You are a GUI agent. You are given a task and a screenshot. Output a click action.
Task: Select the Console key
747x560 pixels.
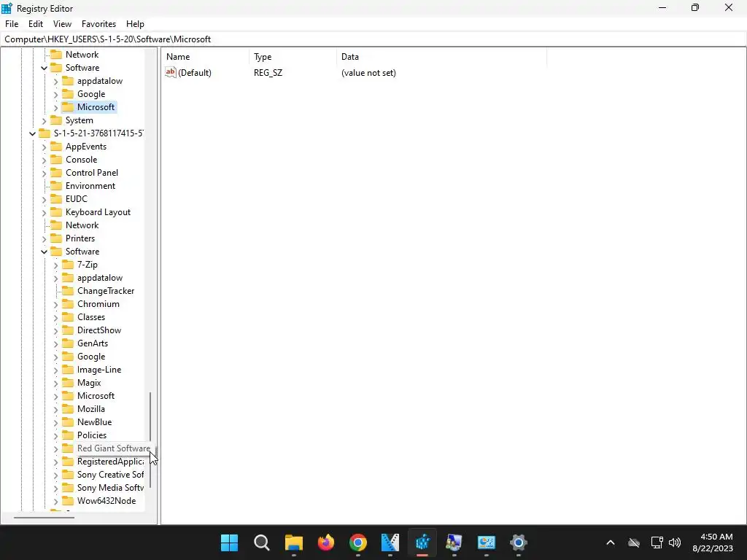coord(82,160)
